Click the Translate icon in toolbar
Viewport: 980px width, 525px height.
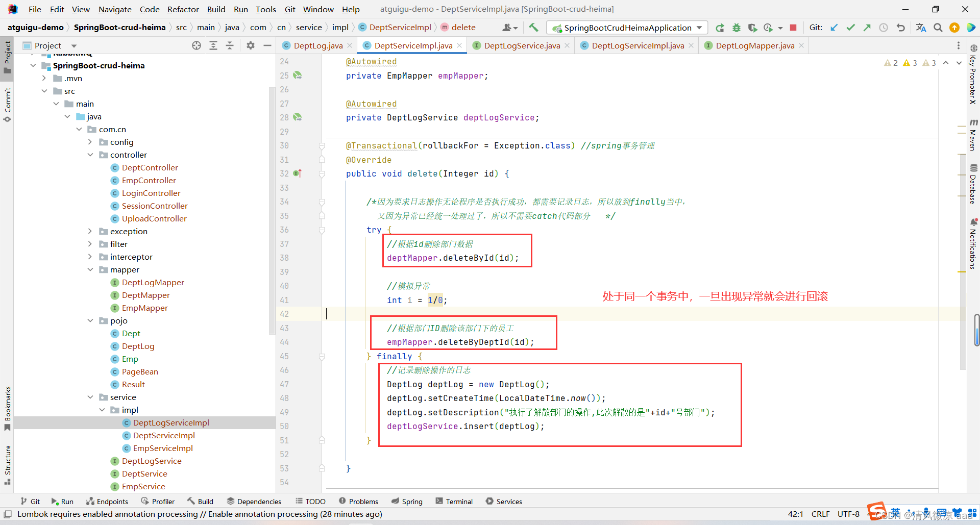921,28
